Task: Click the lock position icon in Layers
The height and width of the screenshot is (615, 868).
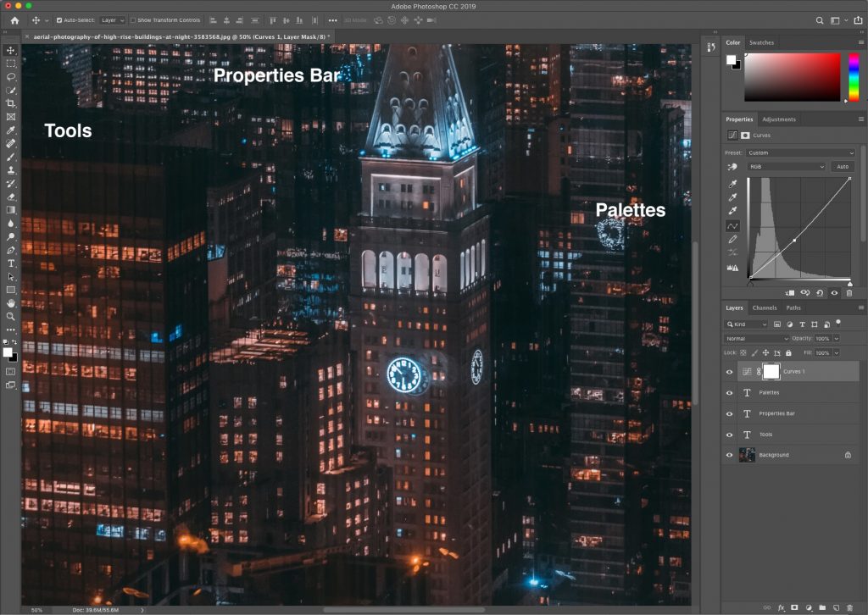Action: click(765, 353)
